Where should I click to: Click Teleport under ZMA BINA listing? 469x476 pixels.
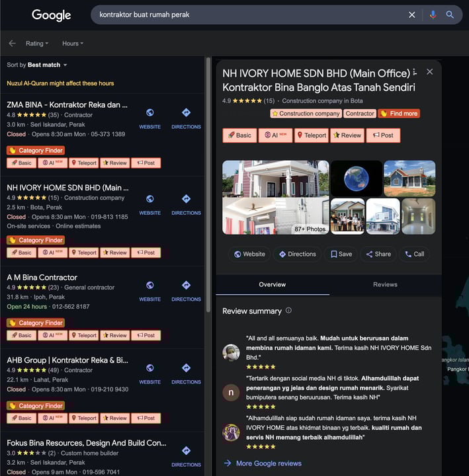pos(83,163)
